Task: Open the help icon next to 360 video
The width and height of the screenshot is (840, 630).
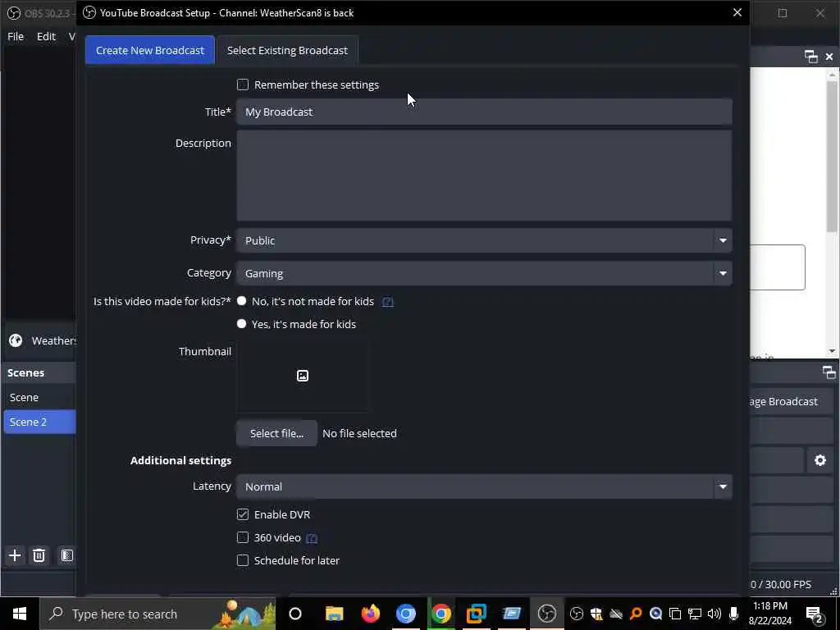Action: coord(312,538)
